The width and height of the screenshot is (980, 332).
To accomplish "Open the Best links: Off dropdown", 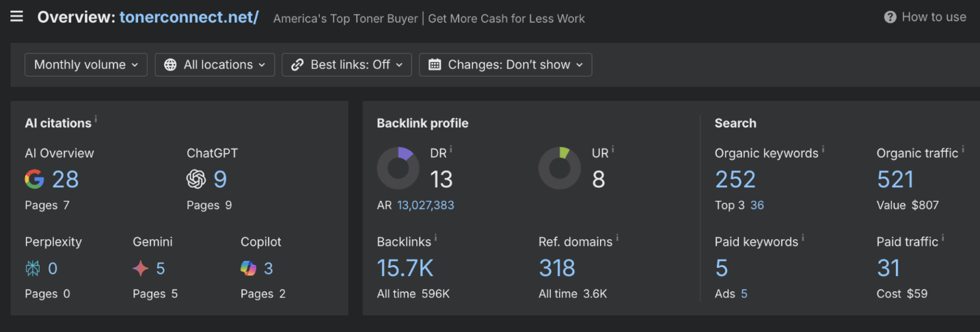I will tap(346, 65).
